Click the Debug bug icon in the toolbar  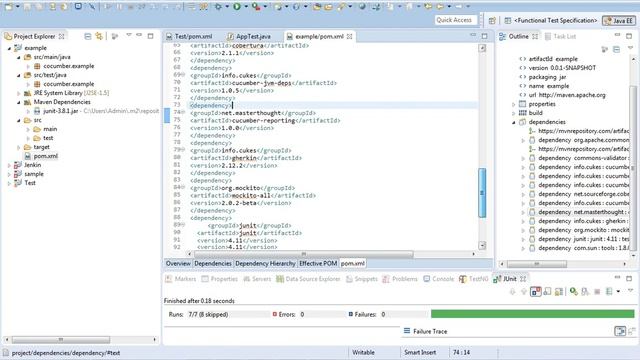(218, 6)
